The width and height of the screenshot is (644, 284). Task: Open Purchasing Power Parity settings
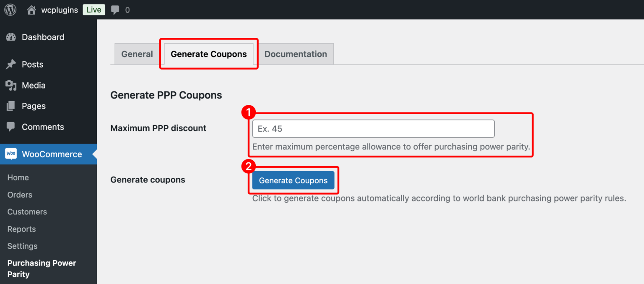point(41,268)
